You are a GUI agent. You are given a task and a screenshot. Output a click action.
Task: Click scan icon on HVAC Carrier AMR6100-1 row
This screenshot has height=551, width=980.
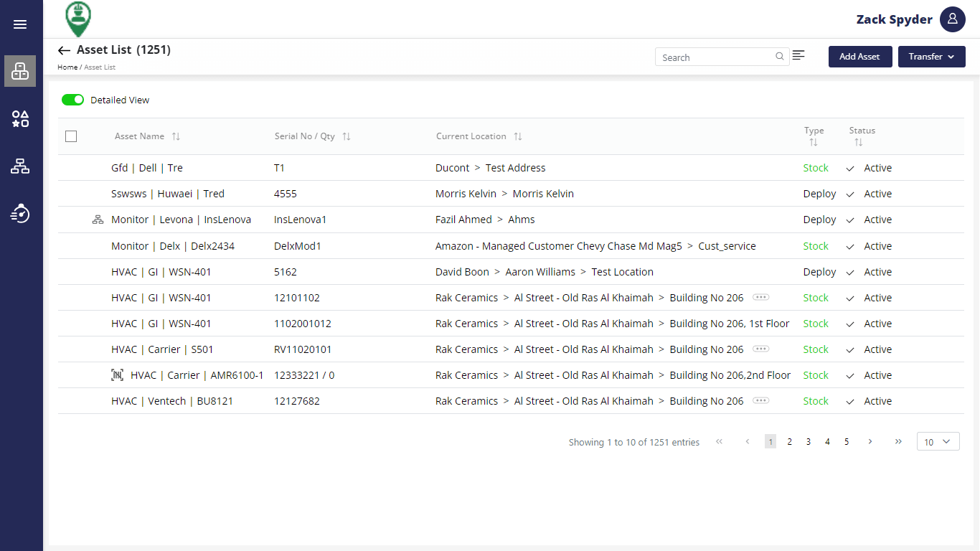(x=117, y=375)
